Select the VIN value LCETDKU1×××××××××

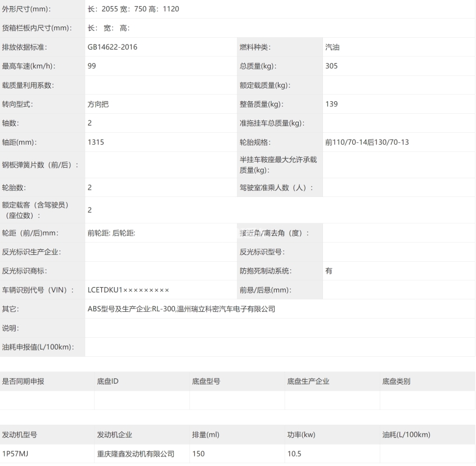(128, 290)
